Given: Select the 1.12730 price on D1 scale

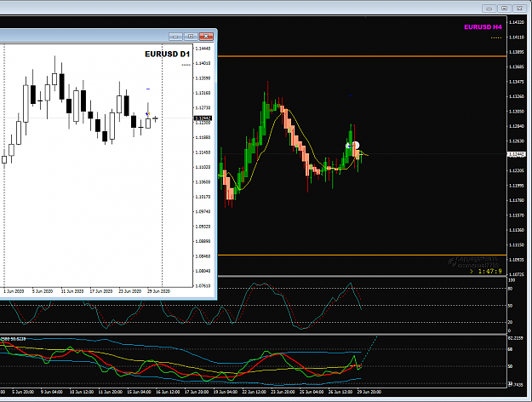Looking at the screenshot, I should pyautogui.click(x=203, y=107).
